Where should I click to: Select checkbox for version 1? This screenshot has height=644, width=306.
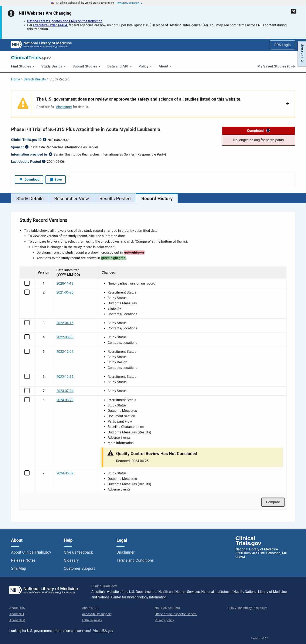pyautogui.click(x=27, y=283)
